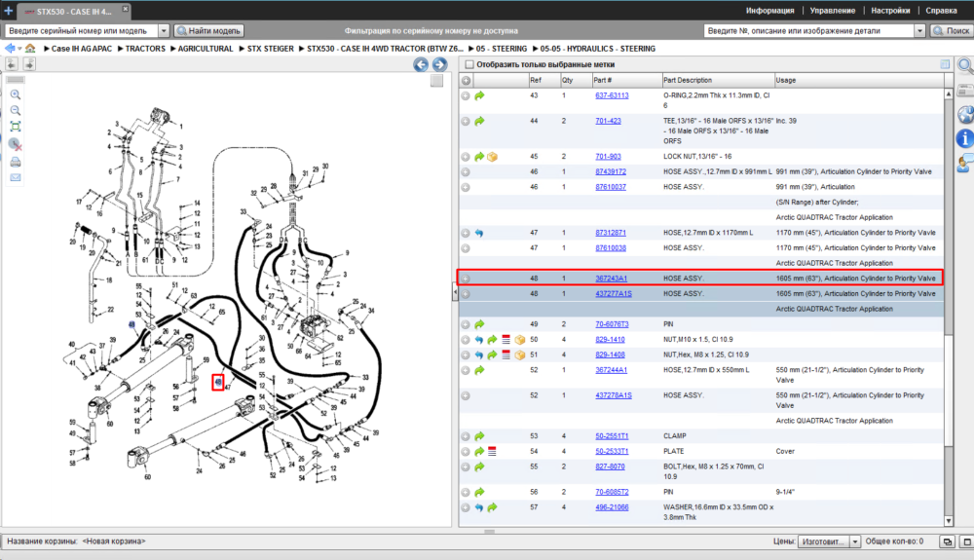Screen dimensions: 974x560
Task: Click the overlapping windows icon in the status bar
Action: pyautogui.click(x=948, y=542)
